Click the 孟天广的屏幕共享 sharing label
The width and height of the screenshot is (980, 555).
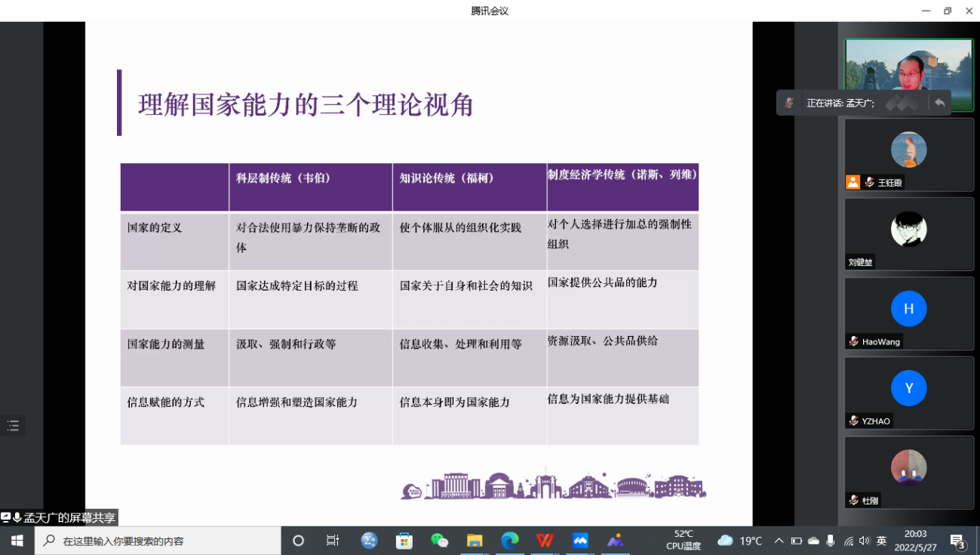[69, 517]
